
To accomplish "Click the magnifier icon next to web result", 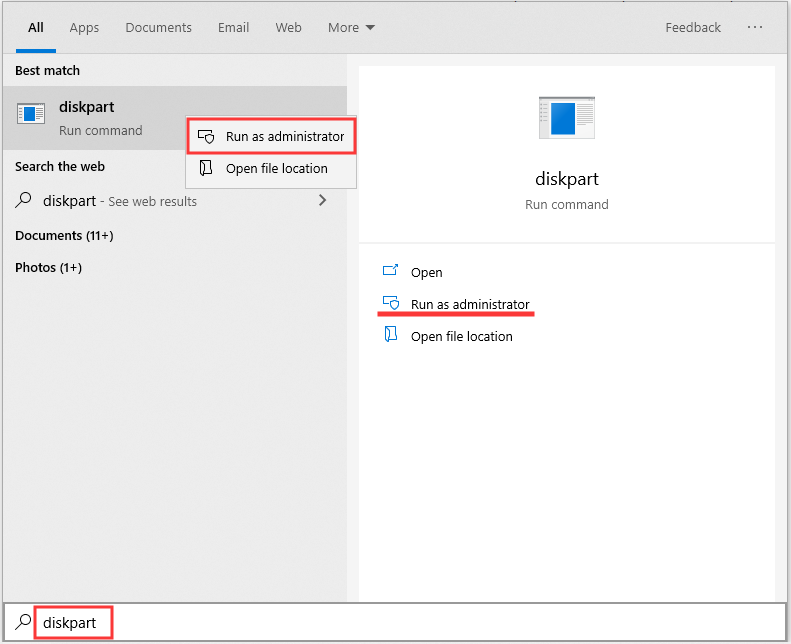I will 24,200.
